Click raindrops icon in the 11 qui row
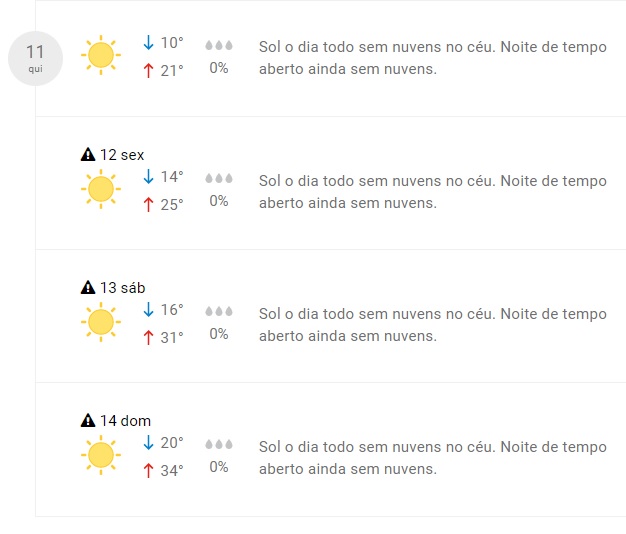 coord(218,46)
